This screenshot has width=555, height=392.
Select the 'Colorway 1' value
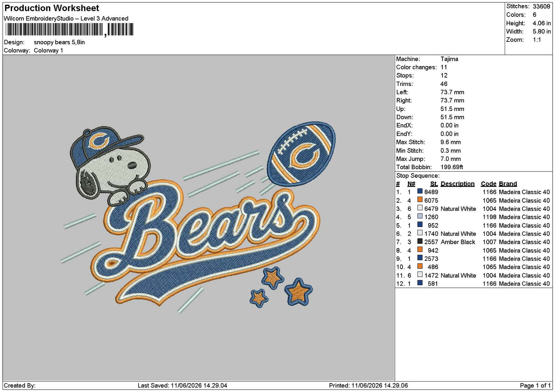(48, 50)
